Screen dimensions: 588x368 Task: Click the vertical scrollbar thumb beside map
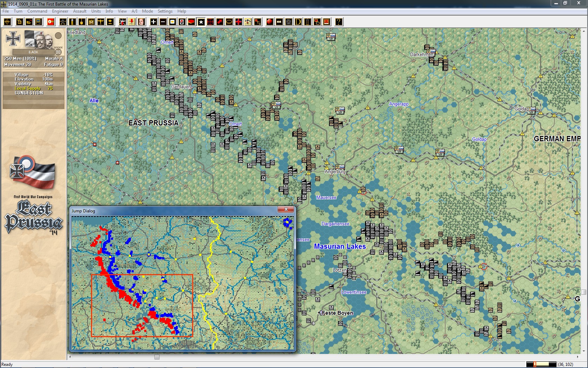click(x=583, y=292)
